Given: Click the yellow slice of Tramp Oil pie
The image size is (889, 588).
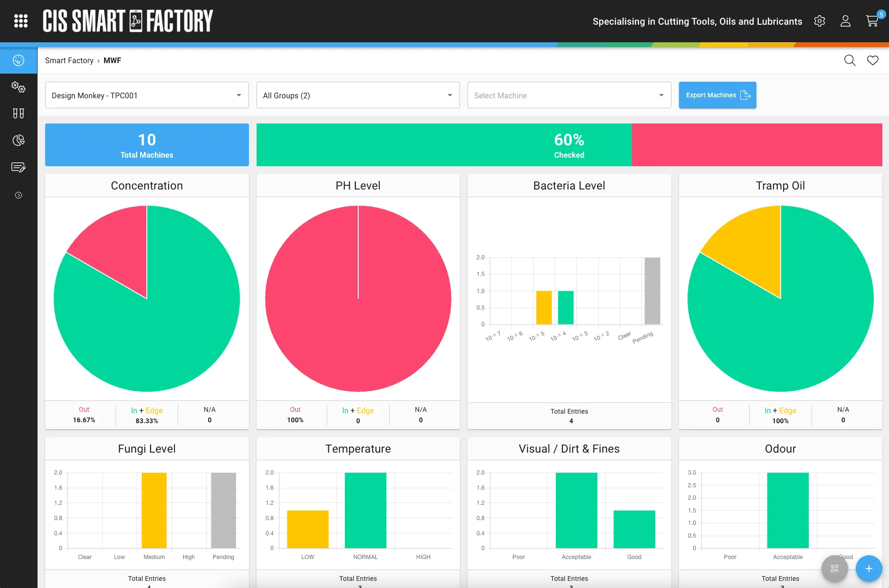Looking at the screenshot, I should click(x=751, y=247).
